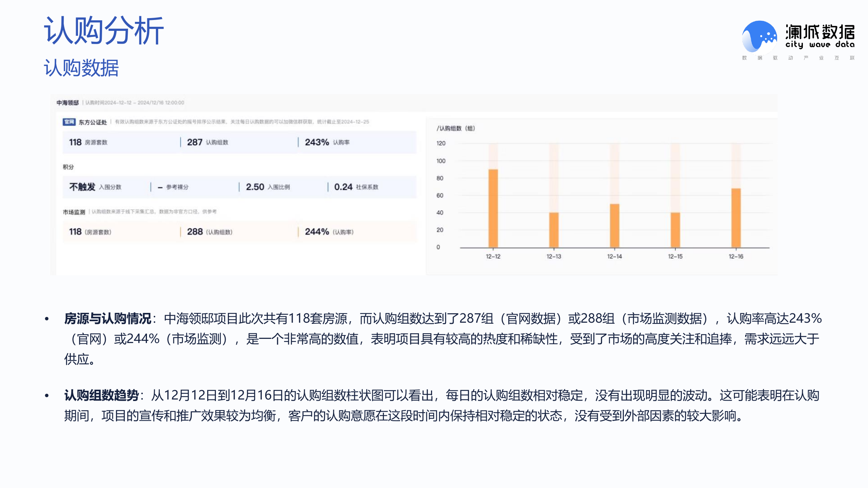
Task: Click the 市场监测 section label
Action: pos(74,212)
